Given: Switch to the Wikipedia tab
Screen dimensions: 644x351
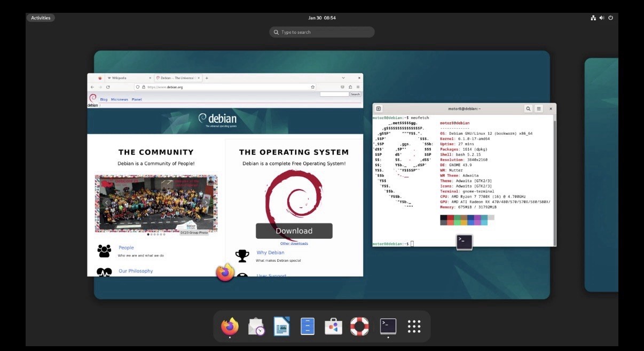Looking at the screenshot, I should pos(128,78).
